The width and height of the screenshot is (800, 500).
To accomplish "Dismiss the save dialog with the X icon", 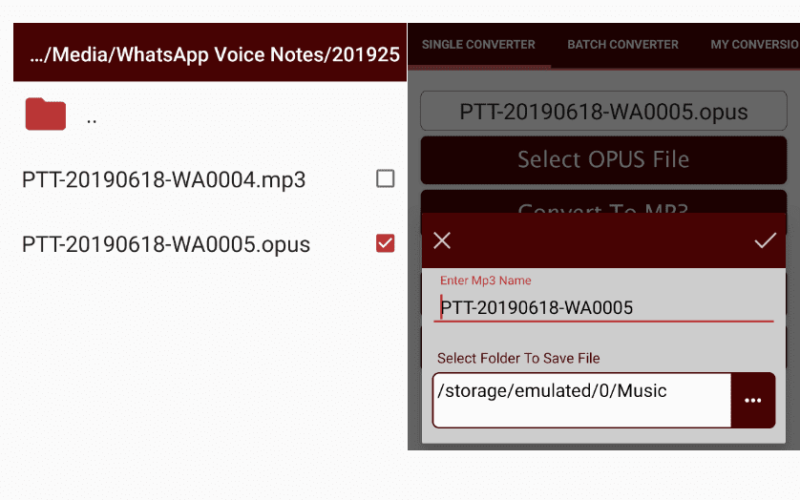I will coord(442,240).
